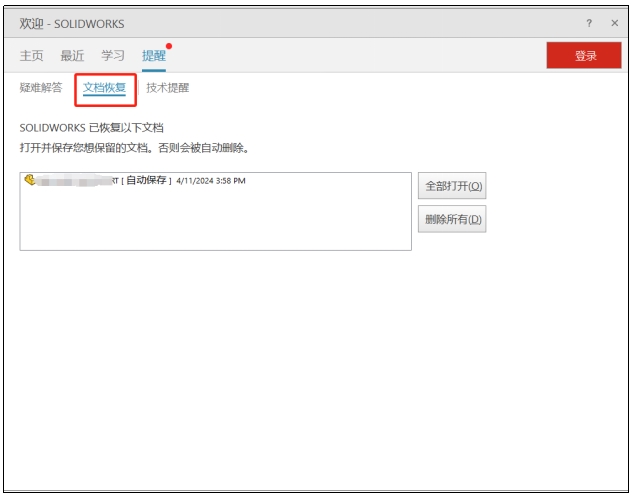Select the 提醒 tab
Viewport: 634px width, 496px height.
click(154, 55)
